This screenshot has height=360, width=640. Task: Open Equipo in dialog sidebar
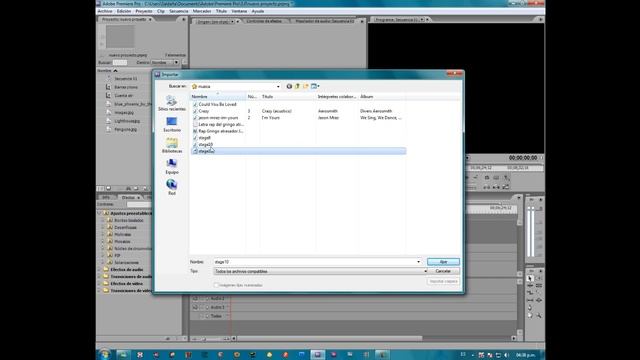click(172, 167)
